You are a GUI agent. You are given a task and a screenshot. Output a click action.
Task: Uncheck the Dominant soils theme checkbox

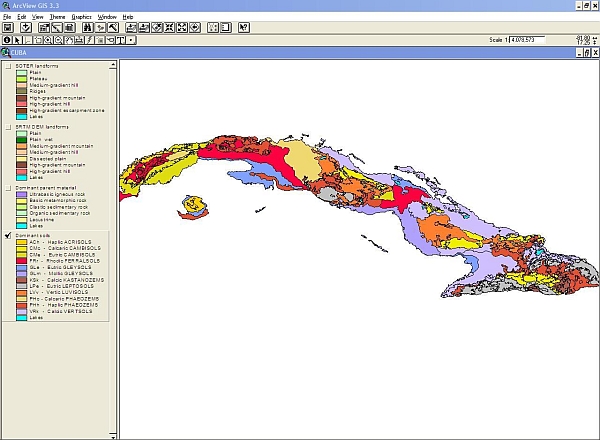click(x=8, y=235)
